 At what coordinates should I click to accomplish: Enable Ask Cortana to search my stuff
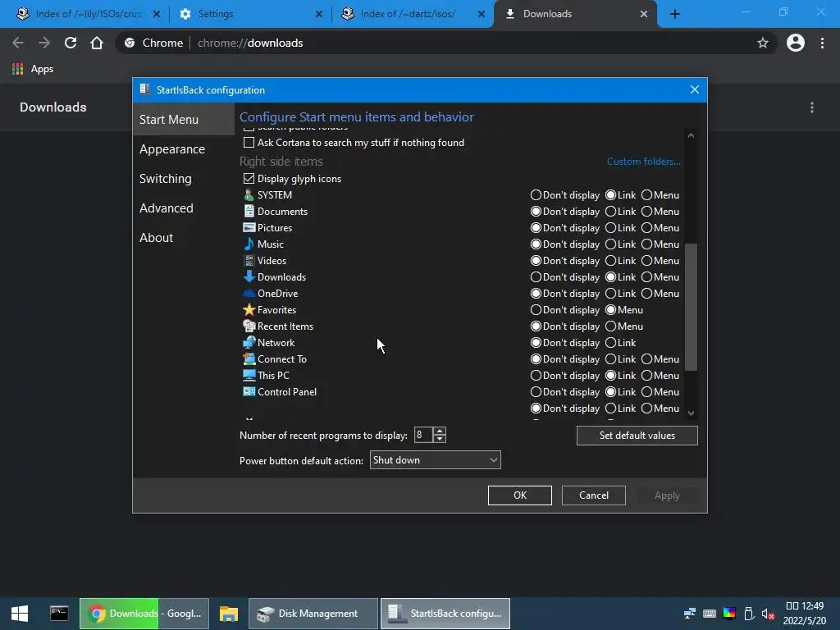(249, 143)
